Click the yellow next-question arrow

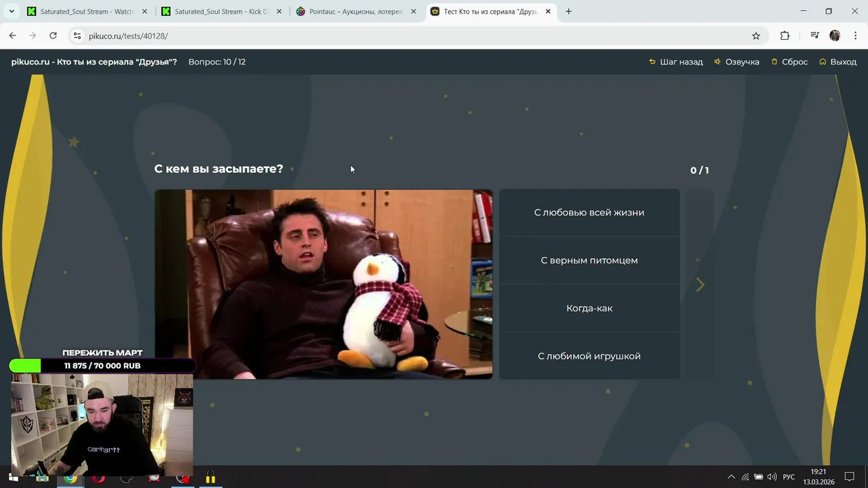coord(701,285)
